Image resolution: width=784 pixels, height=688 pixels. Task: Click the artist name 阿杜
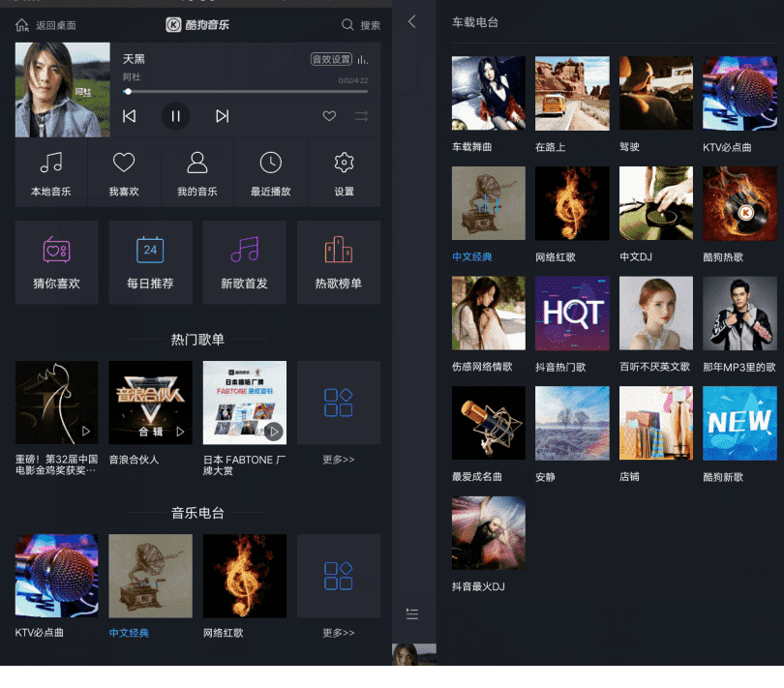click(132, 77)
